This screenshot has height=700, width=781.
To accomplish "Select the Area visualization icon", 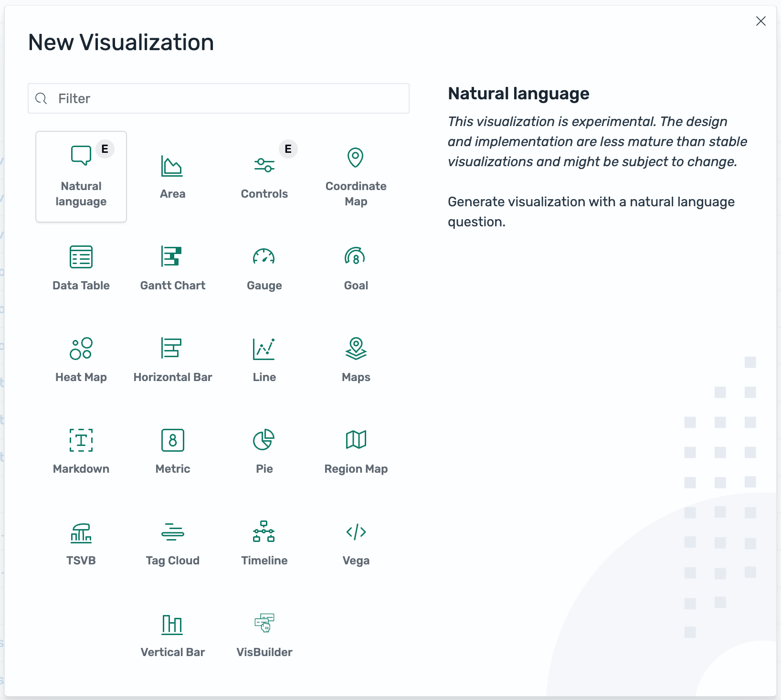I will 172,175.
